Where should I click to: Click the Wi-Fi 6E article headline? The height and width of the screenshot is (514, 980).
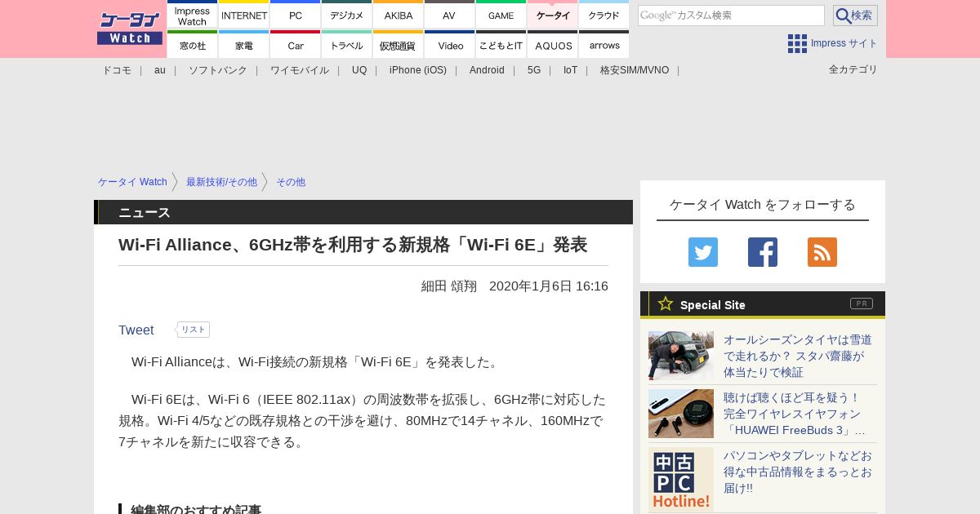pyautogui.click(x=353, y=245)
